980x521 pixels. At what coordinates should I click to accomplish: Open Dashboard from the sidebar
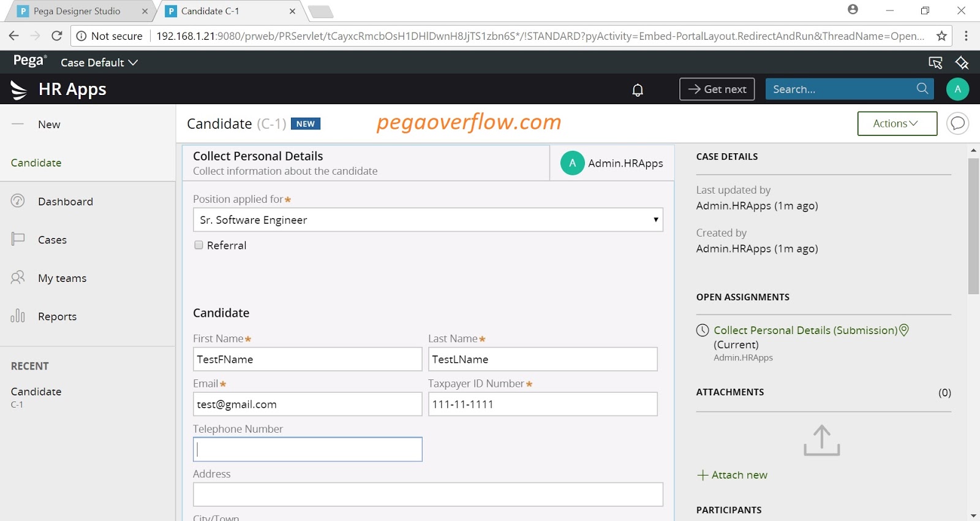[x=66, y=201]
